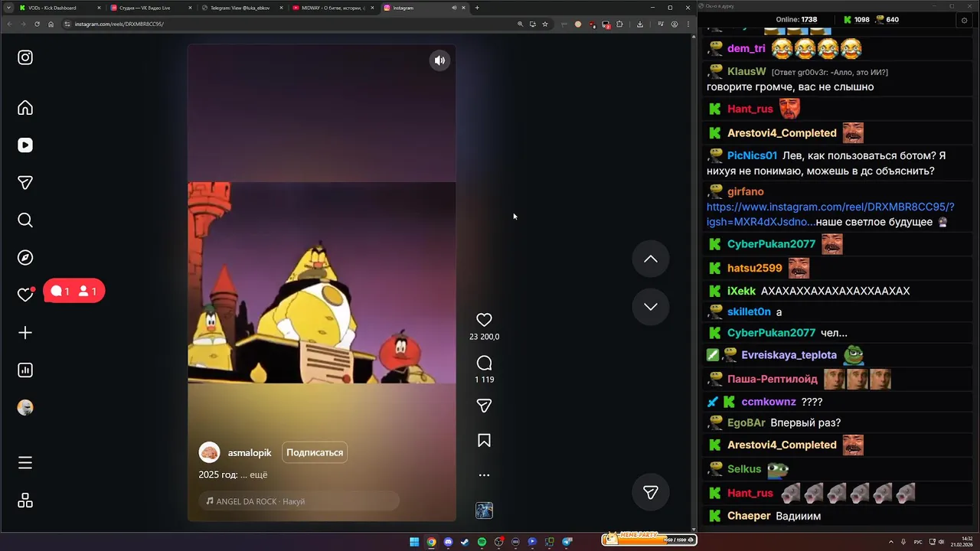The width and height of the screenshot is (980, 551).
Task: Open the reel's three-dot options menu
Action: coord(484,475)
